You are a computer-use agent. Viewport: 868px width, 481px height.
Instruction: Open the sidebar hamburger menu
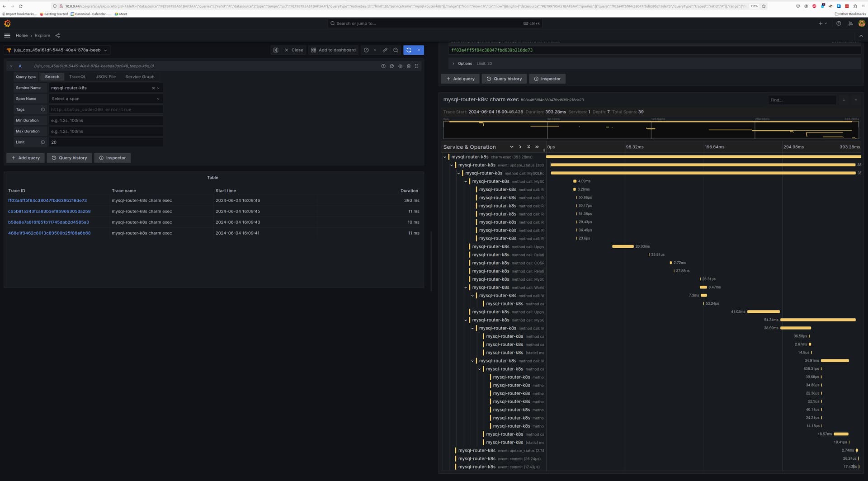click(7, 36)
